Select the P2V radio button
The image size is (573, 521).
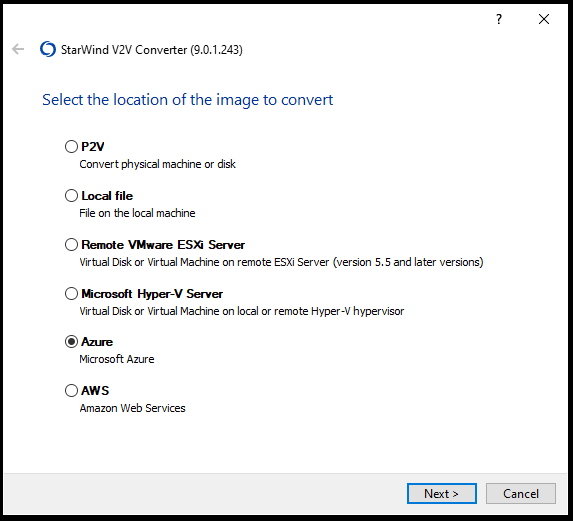[x=71, y=147]
